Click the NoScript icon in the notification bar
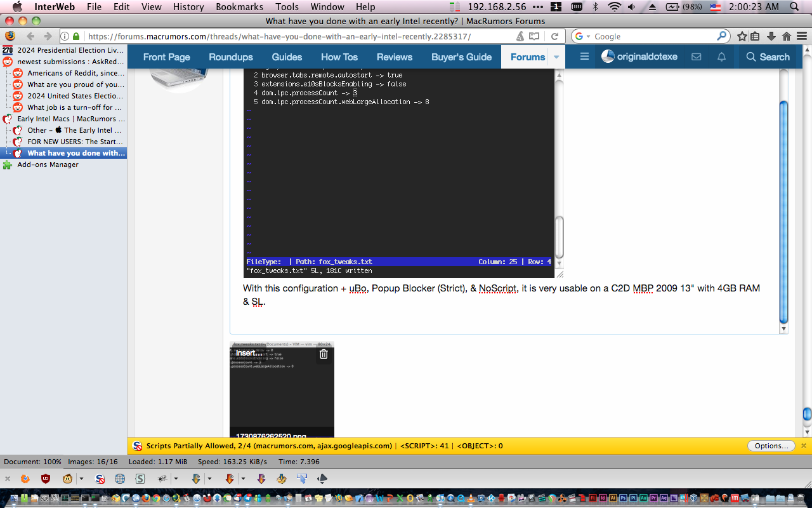The width and height of the screenshot is (812, 508). pyautogui.click(x=137, y=446)
